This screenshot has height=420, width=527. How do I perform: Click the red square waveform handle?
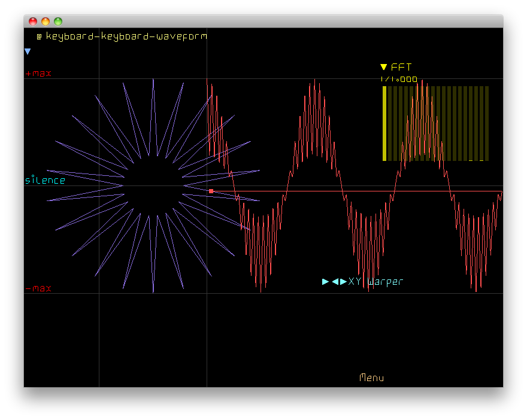click(x=211, y=191)
